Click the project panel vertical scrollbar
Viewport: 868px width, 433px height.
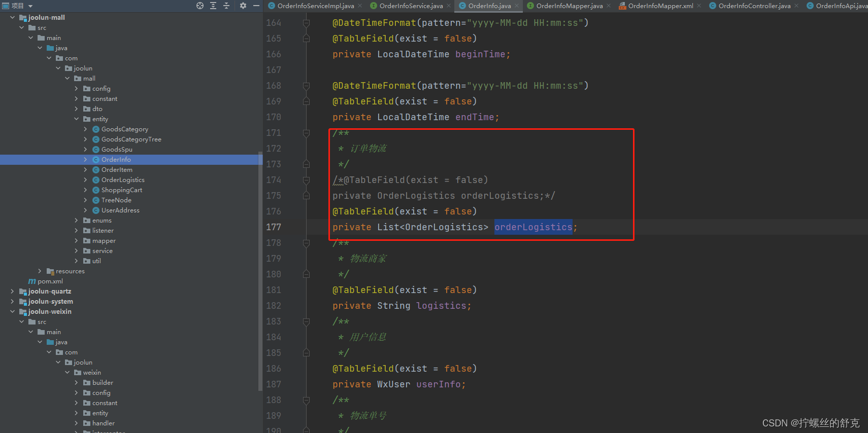(x=260, y=271)
